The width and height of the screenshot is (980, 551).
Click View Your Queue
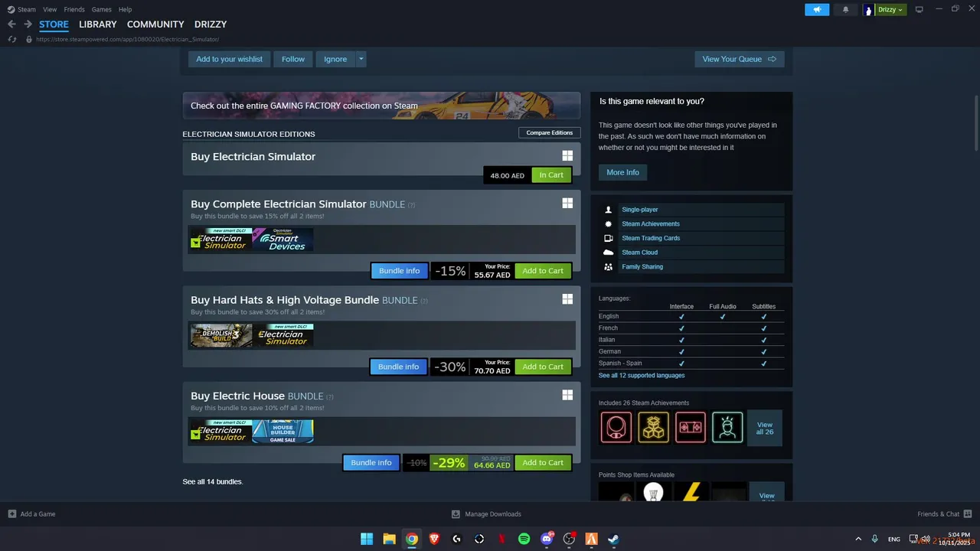(x=740, y=59)
